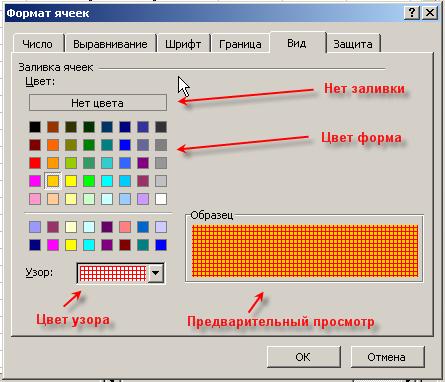Choose the purple swatch in third row
Image resolution: width=445 pixels, height=382 pixels.
(143, 163)
